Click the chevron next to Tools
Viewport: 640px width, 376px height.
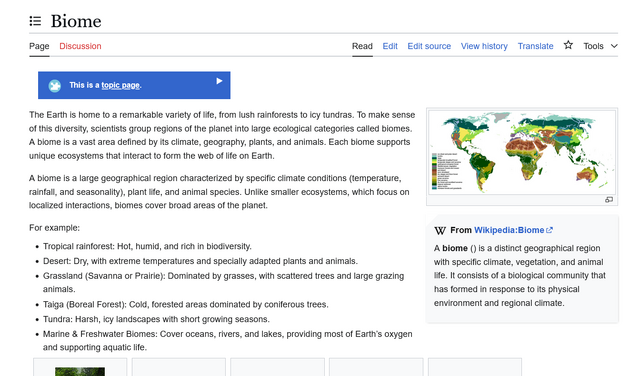pyautogui.click(x=614, y=46)
